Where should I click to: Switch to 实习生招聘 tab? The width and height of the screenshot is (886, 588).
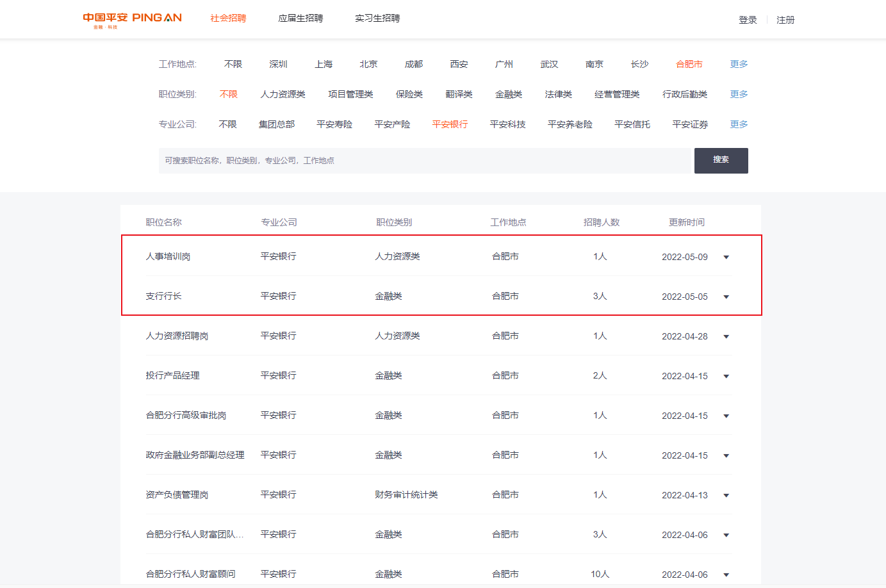(x=377, y=19)
